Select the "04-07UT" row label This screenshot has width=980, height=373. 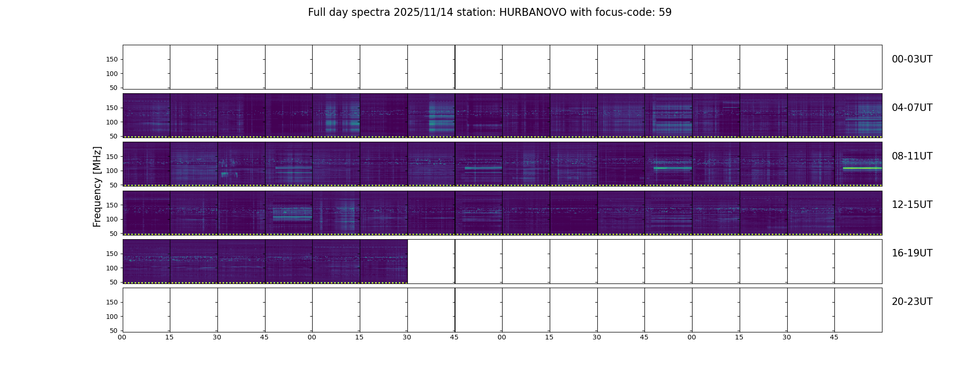tap(912, 108)
